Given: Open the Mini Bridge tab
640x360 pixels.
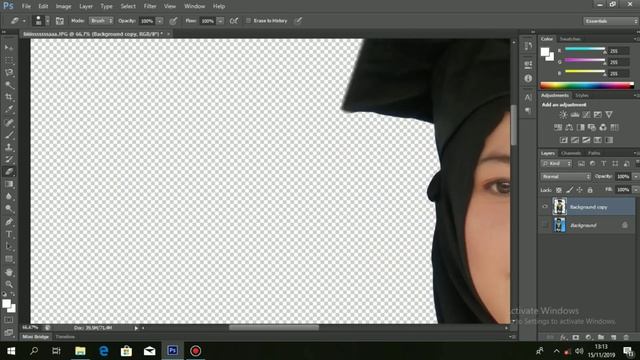Looking at the screenshot, I should pyautogui.click(x=36, y=337).
